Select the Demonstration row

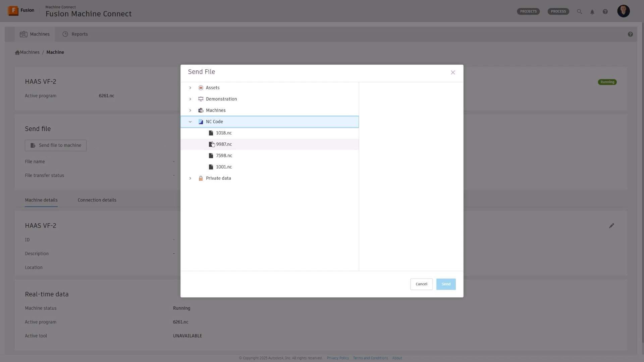pos(270,99)
